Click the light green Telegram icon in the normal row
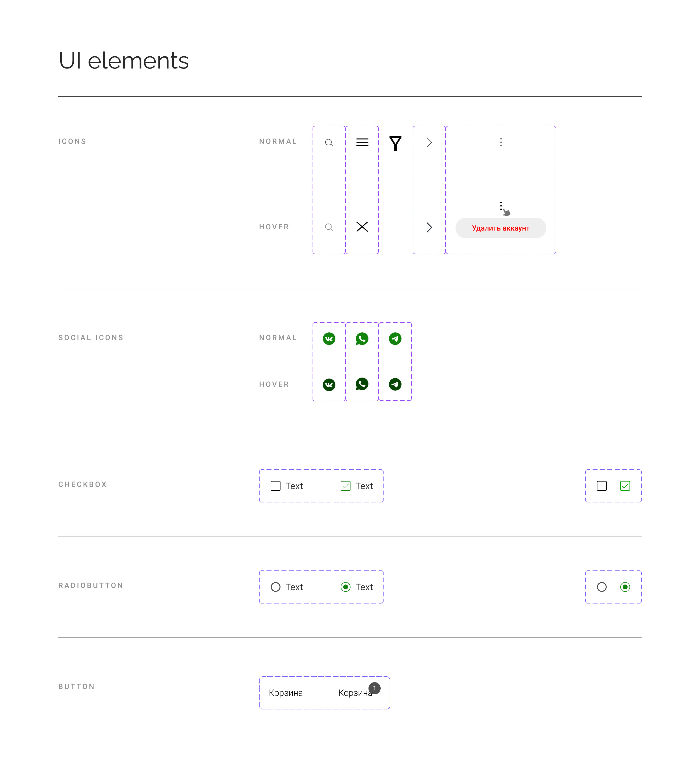700x758 pixels. coord(395,338)
